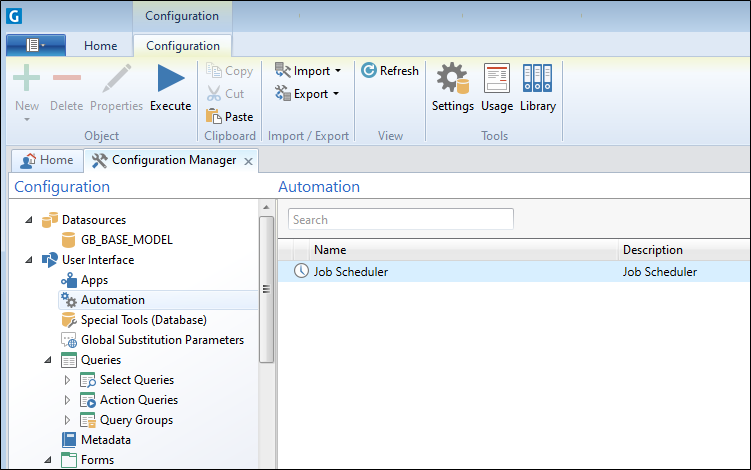Click the Select Queries magnifier icon
Screen dimensions: 751x470
88,380
